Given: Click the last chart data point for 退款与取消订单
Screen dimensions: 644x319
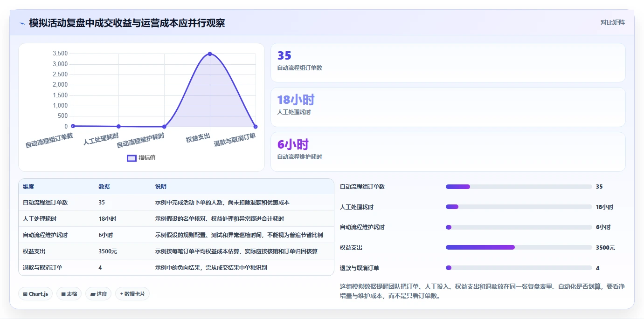Looking at the screenshot, I should (256, 127).
